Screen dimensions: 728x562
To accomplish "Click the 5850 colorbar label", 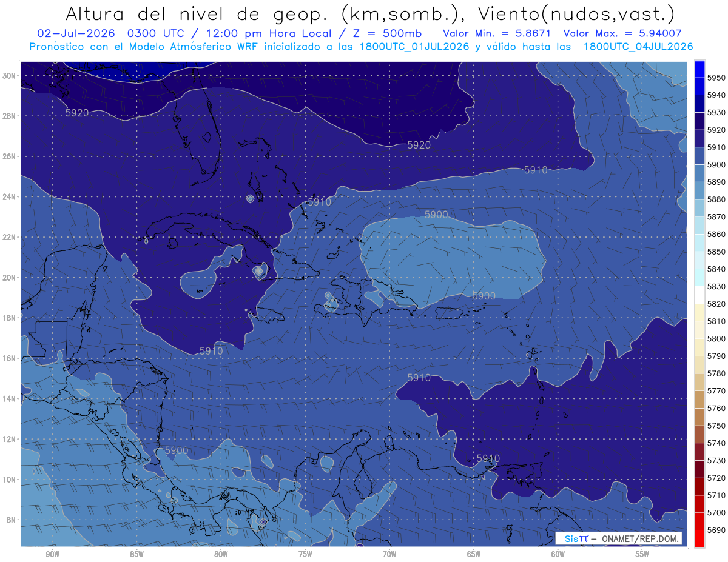I will point(716,252).
